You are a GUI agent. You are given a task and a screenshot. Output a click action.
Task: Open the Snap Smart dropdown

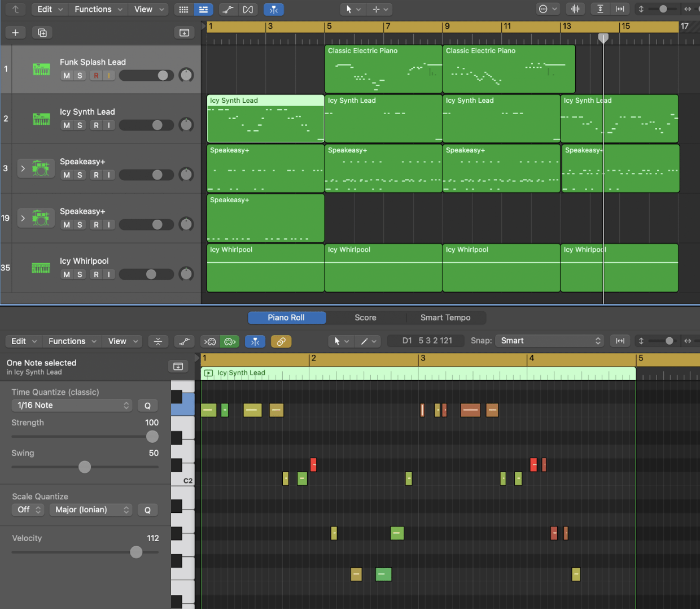pyautogui.click(x=549, y=341)
